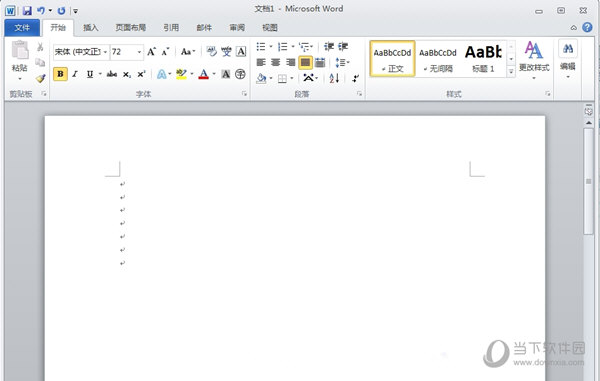
Task: Click the Redo/Repeat icon
Action: coord(61,11)
